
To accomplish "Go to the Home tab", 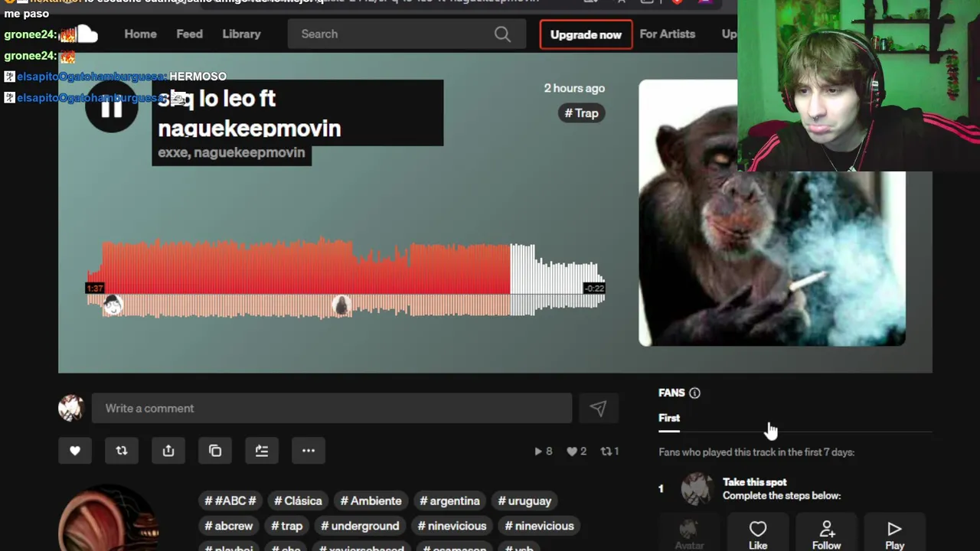I will [140, 34].
